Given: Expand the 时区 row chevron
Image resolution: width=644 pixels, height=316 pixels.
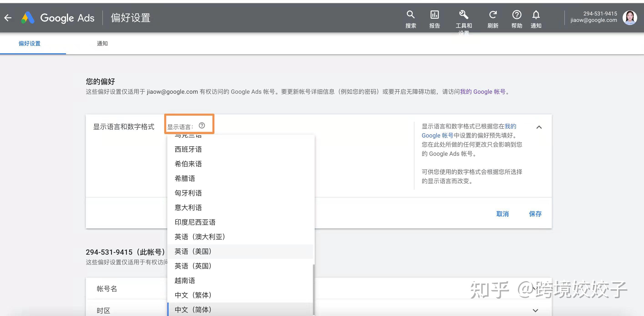Looking at the screenshot, I should [535, 311].
